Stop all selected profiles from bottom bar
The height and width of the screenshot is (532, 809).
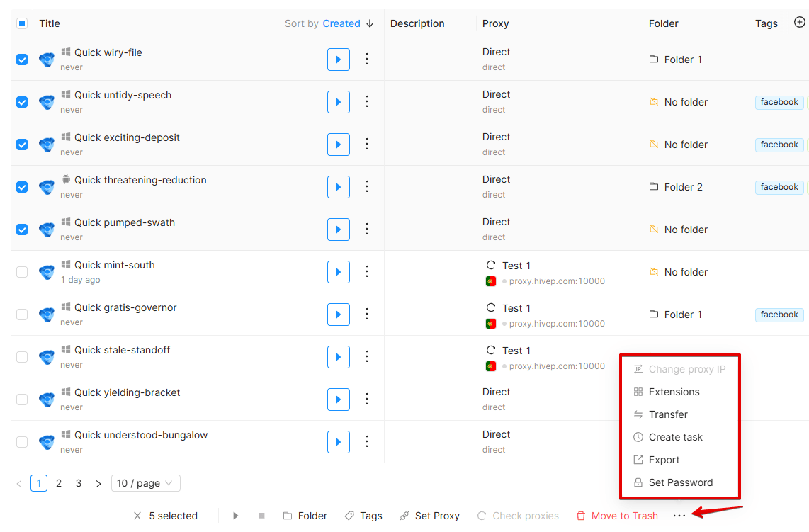pos(261,516)
